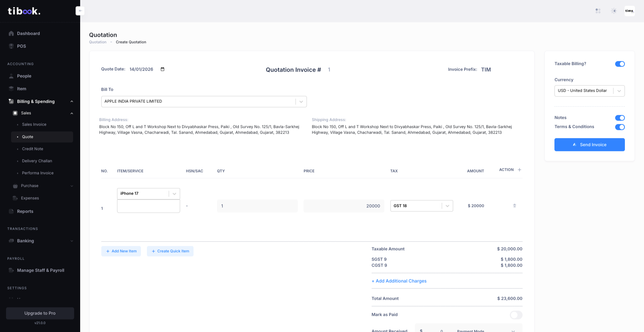Select the Dashboard home icon
The height and width of the screenshot is (332, 644).
pyautogui.click(x=11, y=33)
